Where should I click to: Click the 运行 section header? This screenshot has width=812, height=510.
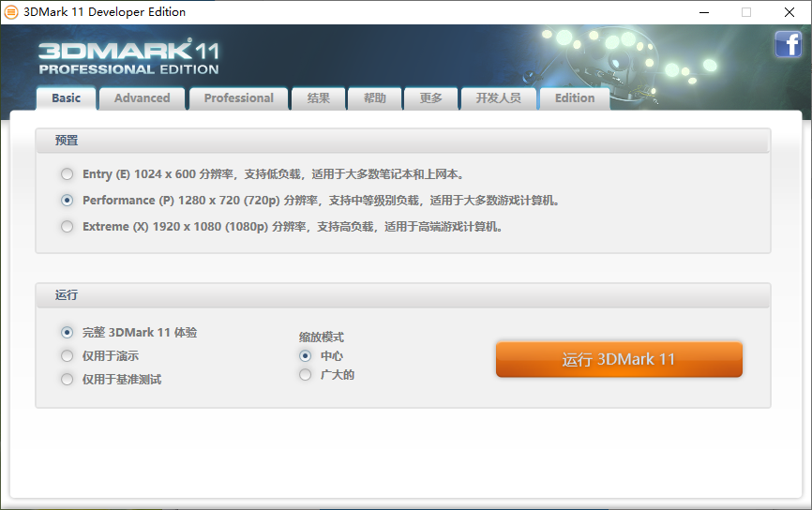[x=403, y=295]
